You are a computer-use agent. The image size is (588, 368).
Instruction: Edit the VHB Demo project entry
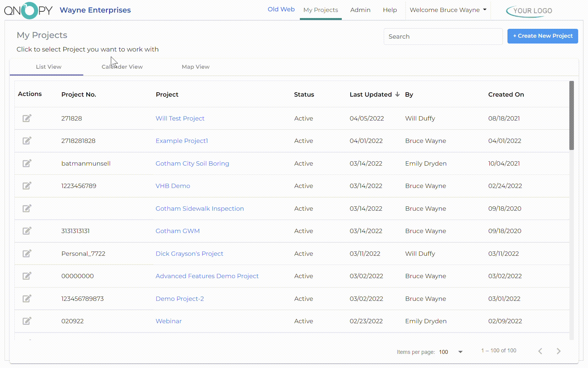coord(27,186)
